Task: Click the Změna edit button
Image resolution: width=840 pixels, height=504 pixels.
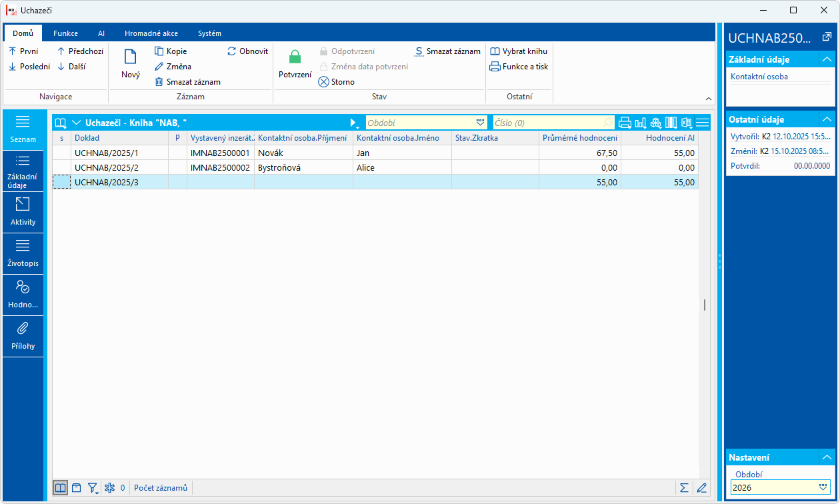Action: 173,67
